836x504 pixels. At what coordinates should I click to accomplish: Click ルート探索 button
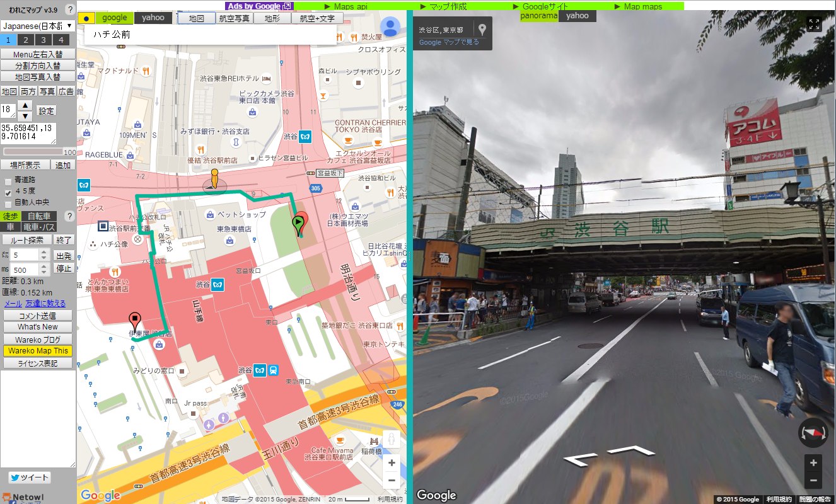click(26, 240)
